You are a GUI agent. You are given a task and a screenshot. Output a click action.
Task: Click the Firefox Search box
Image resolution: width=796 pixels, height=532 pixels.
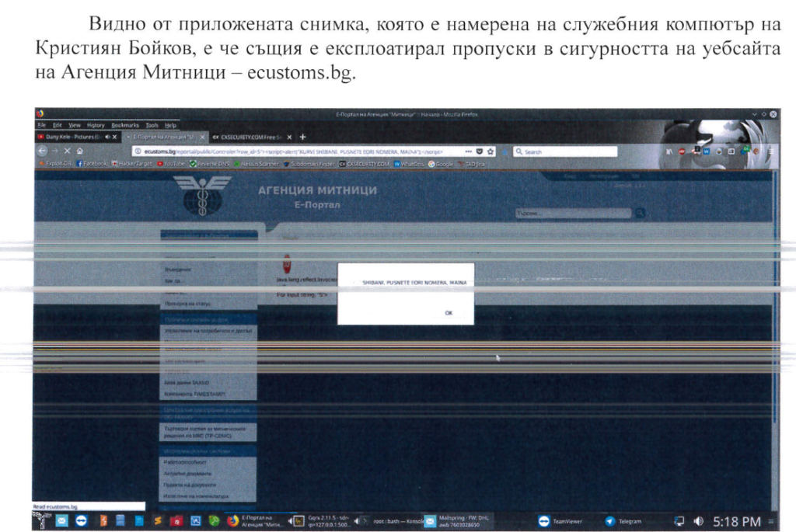click(565, 151)
